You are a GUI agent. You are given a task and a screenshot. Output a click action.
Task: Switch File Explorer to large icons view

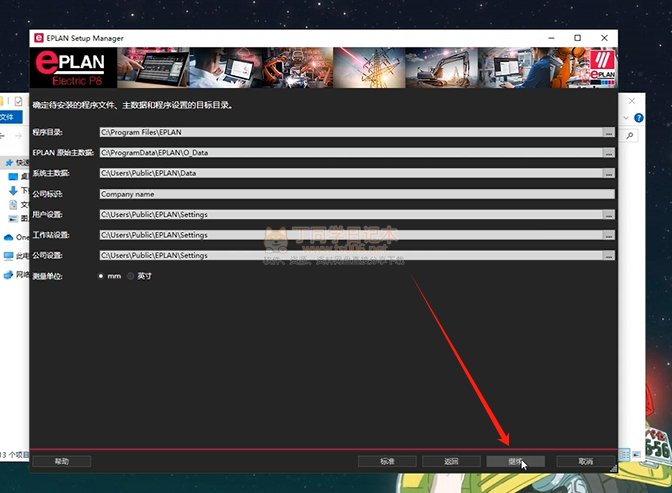click(636, 454)
